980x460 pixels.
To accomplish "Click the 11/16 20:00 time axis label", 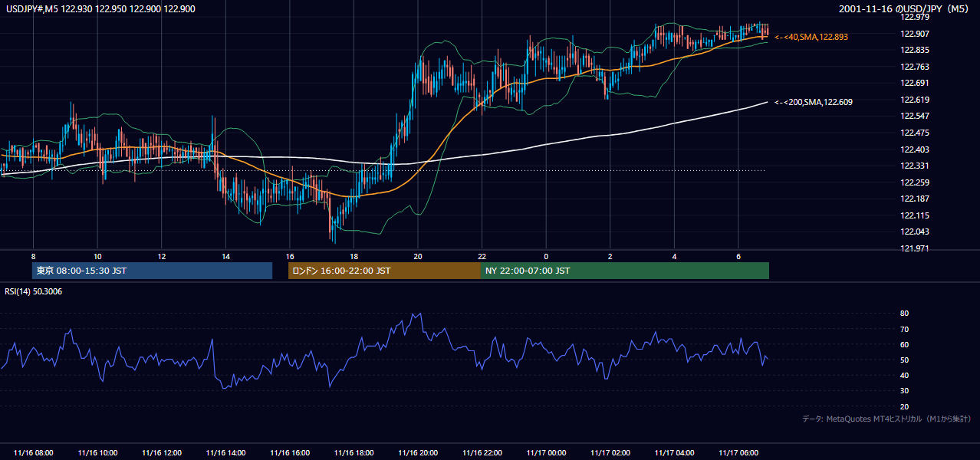I will (418, 453).
